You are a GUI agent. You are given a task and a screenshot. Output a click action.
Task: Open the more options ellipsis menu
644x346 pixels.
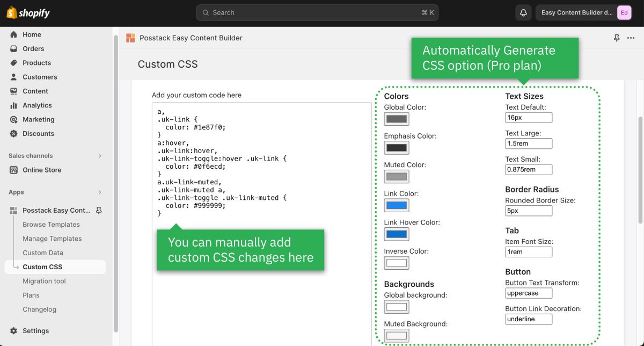[x=632, y=38]
